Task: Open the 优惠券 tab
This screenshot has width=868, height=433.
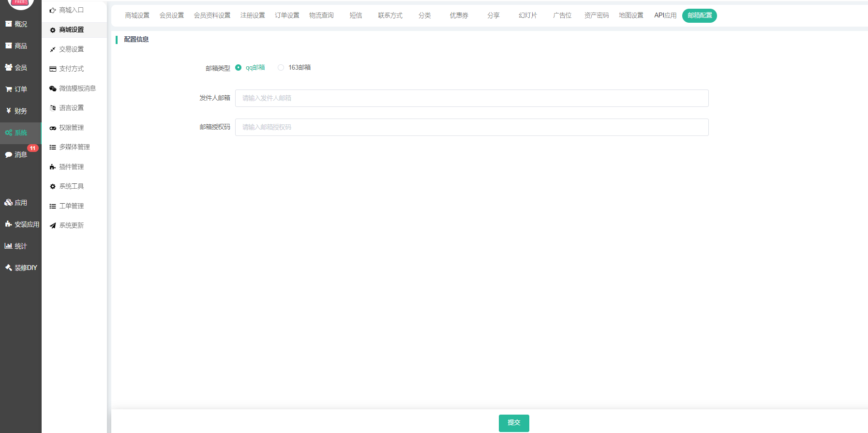Action: 459,15
